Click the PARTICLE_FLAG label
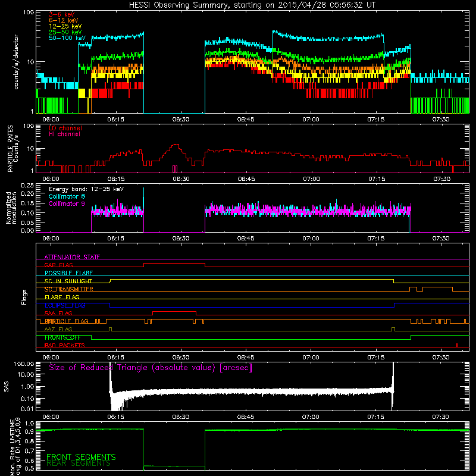 pyautogui.click(x=67, y=321)
